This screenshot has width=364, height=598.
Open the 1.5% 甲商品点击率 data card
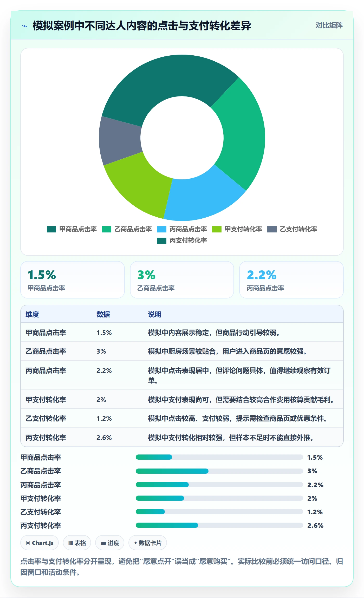pyautogui.click(x=73, y=280)
